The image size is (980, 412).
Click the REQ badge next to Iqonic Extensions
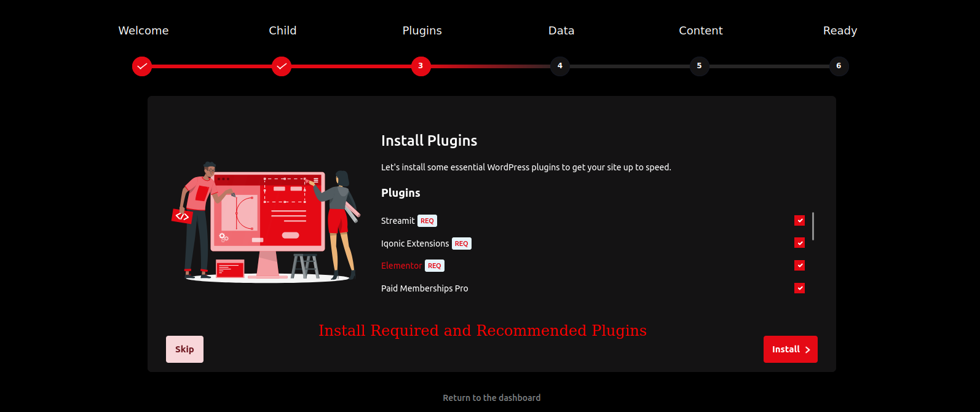(x=462, y=244)
